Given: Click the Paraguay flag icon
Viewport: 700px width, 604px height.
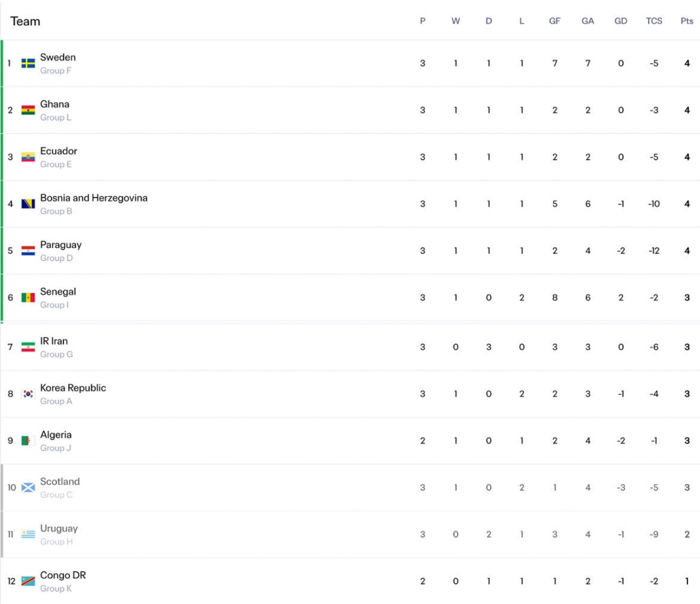Looking at the screenshot, I should coord(28,251).
